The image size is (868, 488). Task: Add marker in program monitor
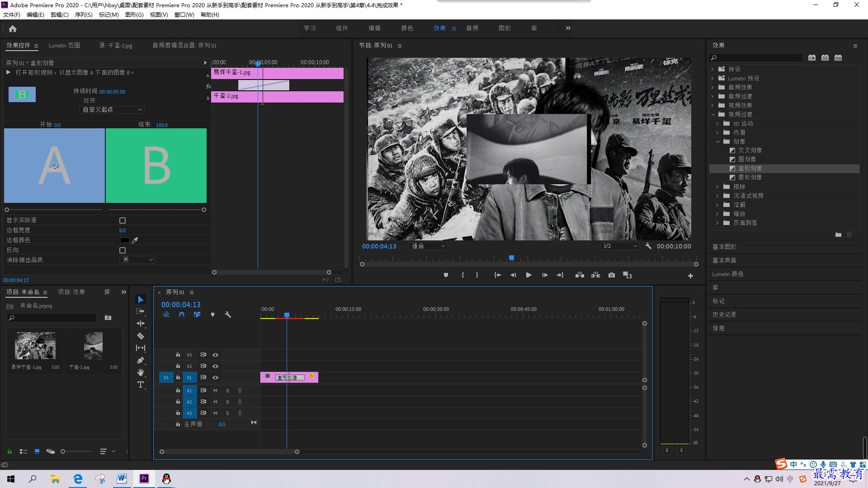[446, 275]
